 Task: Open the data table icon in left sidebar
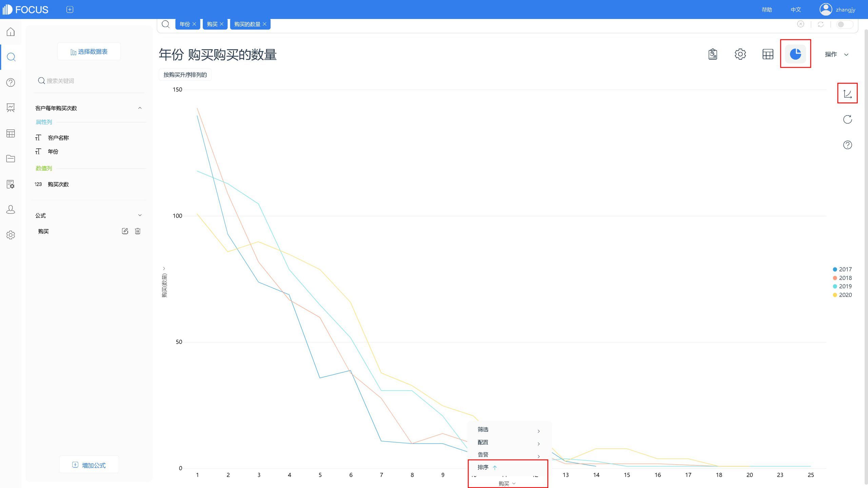pyautogui.click(x=11, y=133)
